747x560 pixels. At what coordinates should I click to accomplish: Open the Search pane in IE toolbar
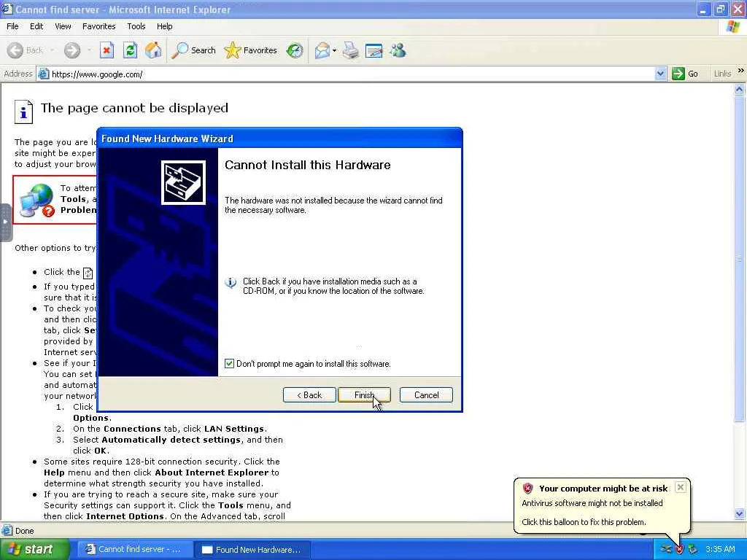[194, 50]
